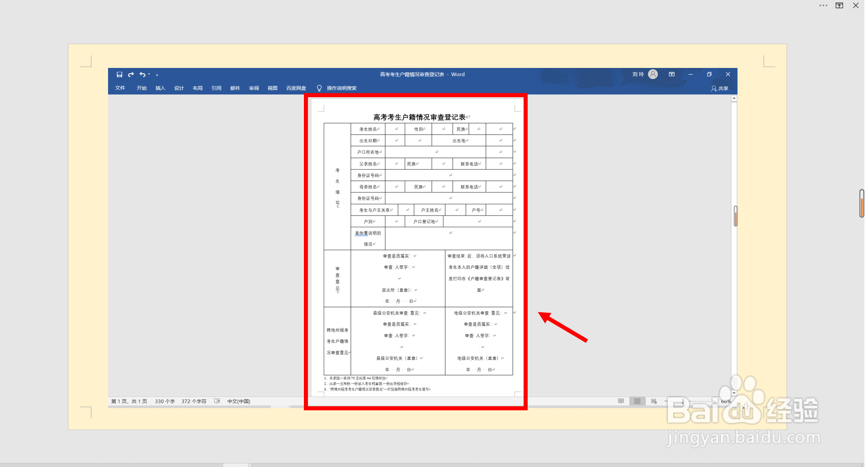Close the Word window
This screenshot has height=467, width=868.
(x=728, y=74)
